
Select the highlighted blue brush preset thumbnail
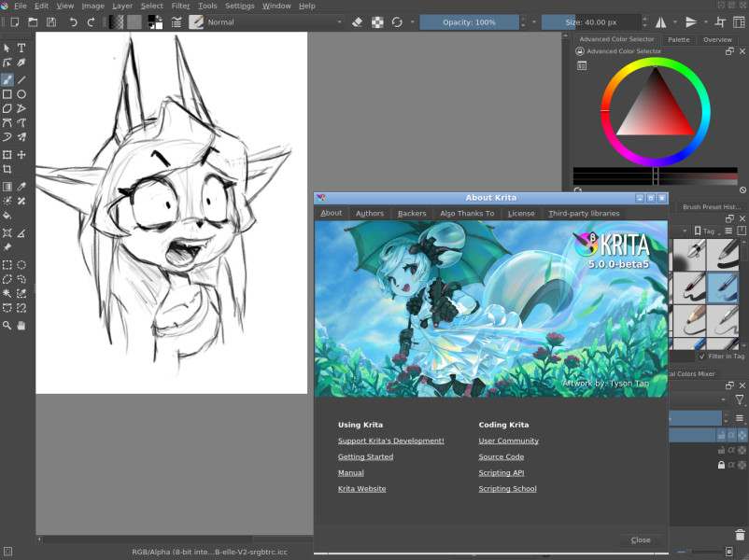722,287
